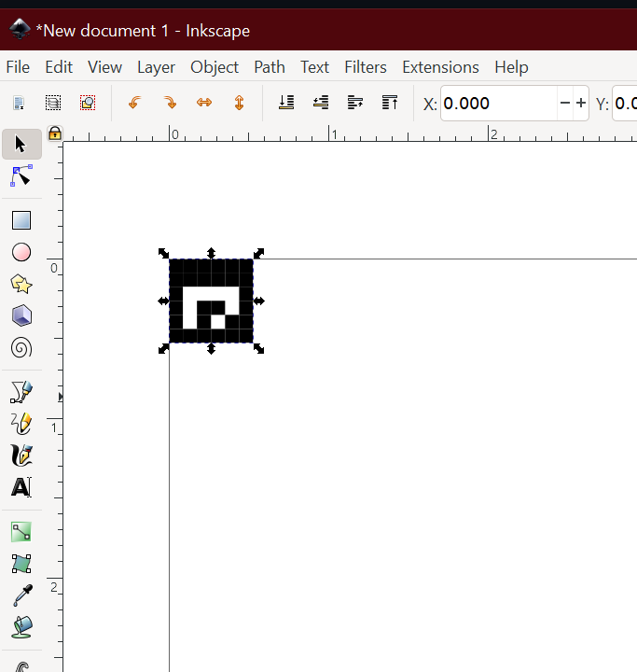637x672 pixels.
Task: Select the Text tool
Action: (x=21, y=487)
